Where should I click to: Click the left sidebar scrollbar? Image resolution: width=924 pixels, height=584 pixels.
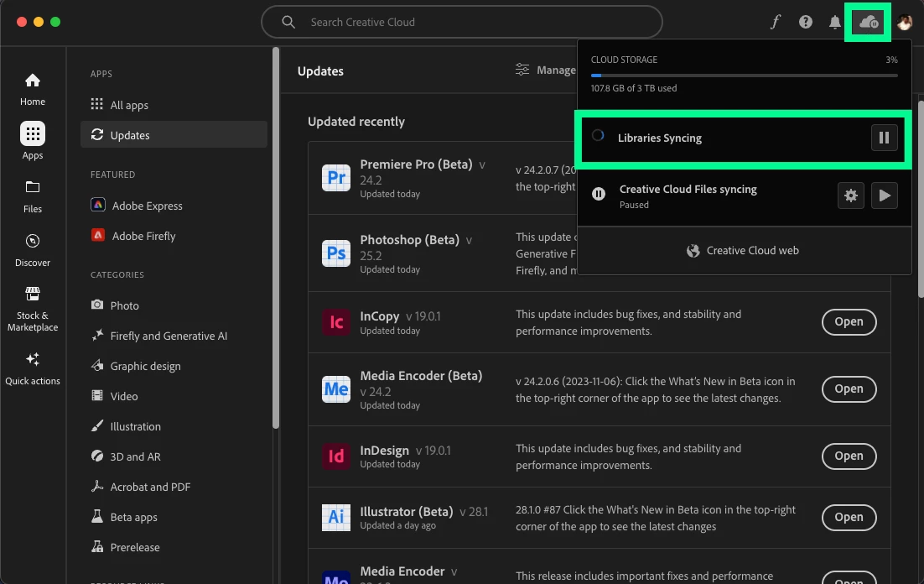275,237
